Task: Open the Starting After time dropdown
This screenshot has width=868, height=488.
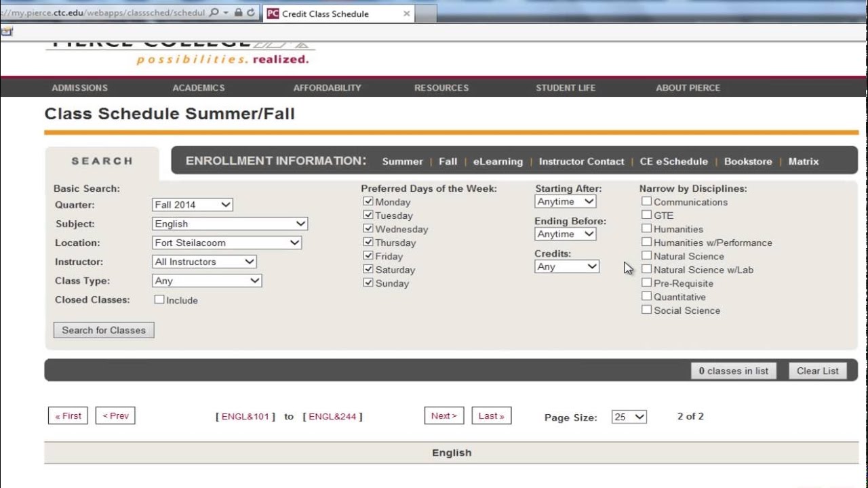Action: tap(566, 201)
